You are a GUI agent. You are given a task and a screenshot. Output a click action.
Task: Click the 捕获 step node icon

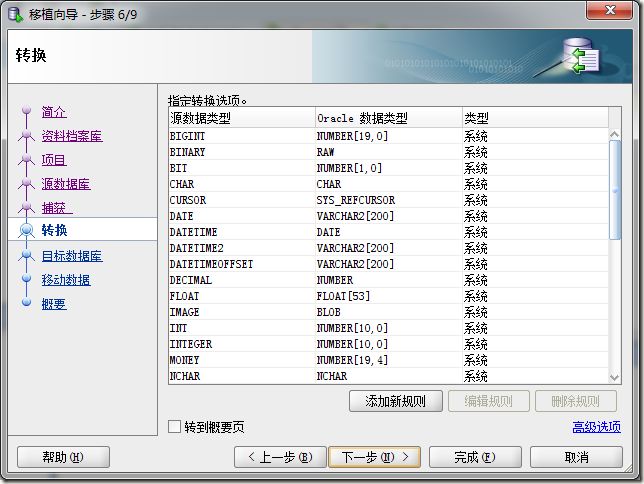click(27, 207)
